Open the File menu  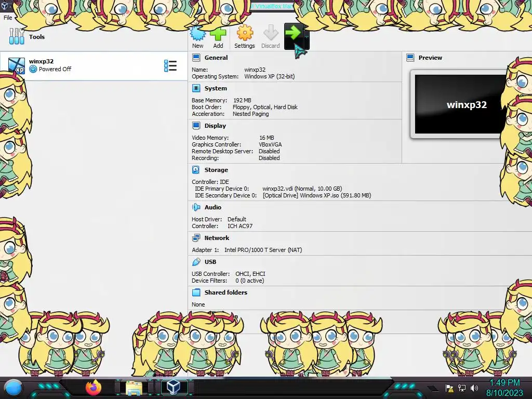[x=8, y=18]
